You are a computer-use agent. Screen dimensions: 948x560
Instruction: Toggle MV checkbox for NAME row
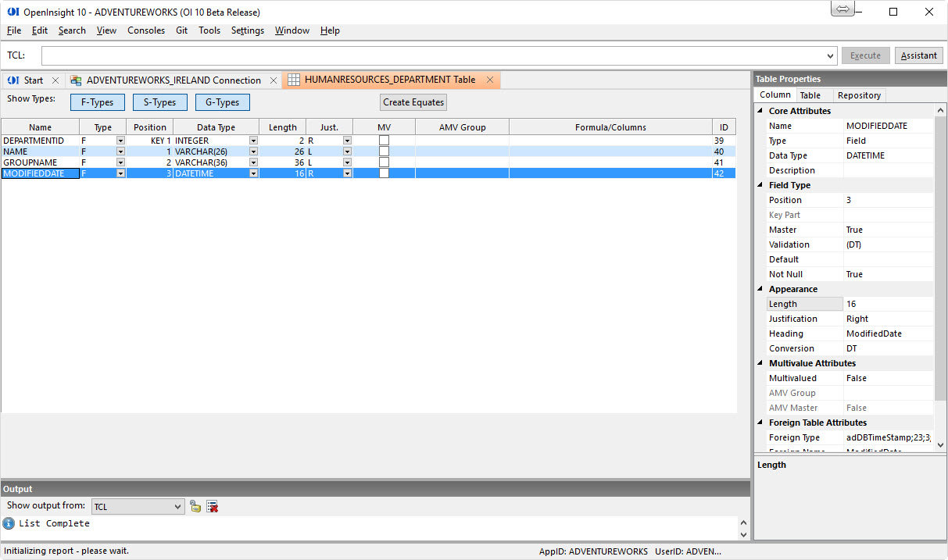(x=384, y=152)
